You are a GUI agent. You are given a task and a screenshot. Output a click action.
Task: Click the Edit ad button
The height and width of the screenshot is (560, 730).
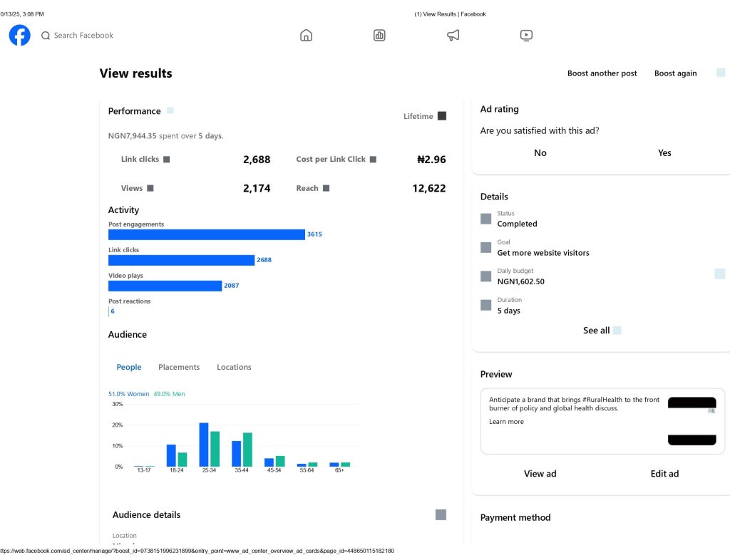point(664,474)
